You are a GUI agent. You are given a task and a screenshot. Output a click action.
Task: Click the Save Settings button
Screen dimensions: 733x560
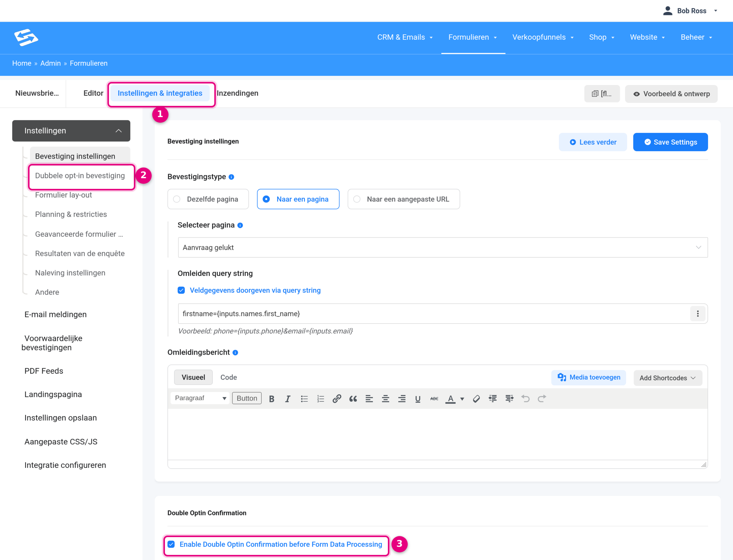pos(670,142)
